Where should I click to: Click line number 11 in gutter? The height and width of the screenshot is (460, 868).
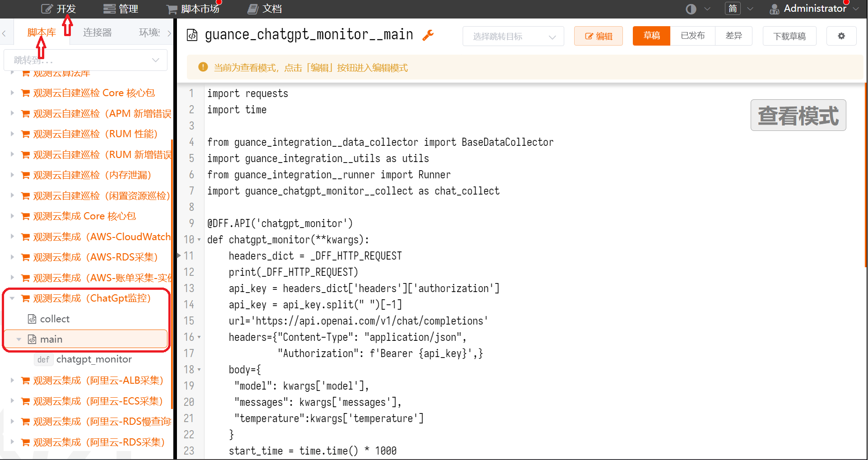point(189,256)
